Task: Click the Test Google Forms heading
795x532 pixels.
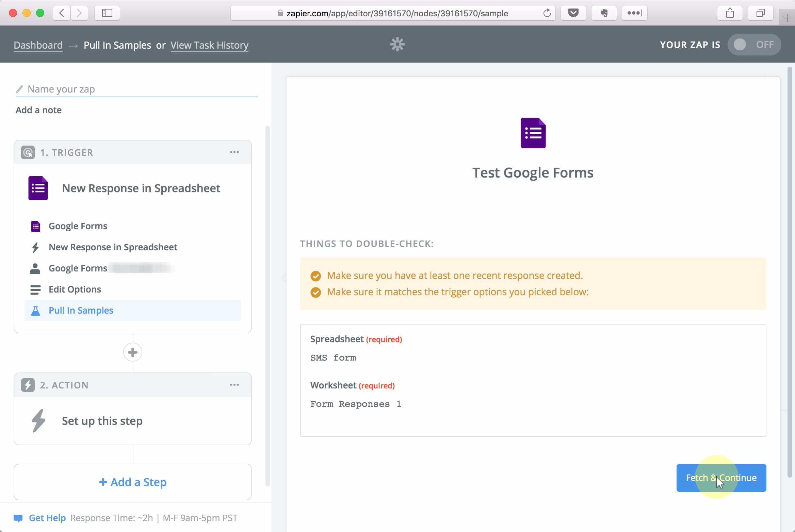Action: pos(533,173)
